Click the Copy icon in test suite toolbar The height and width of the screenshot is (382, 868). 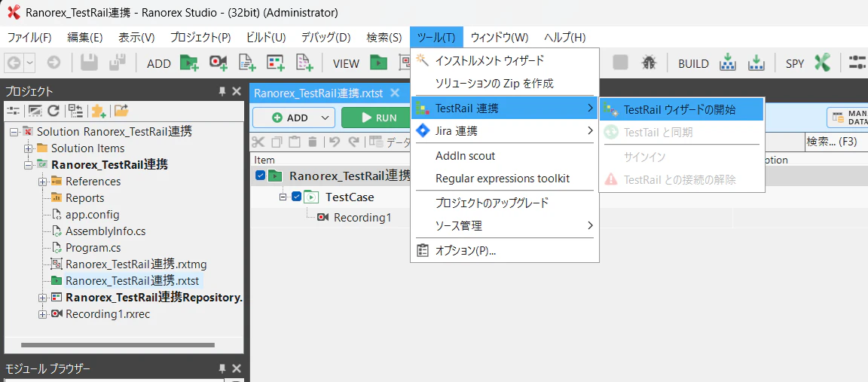click(277, 142)
